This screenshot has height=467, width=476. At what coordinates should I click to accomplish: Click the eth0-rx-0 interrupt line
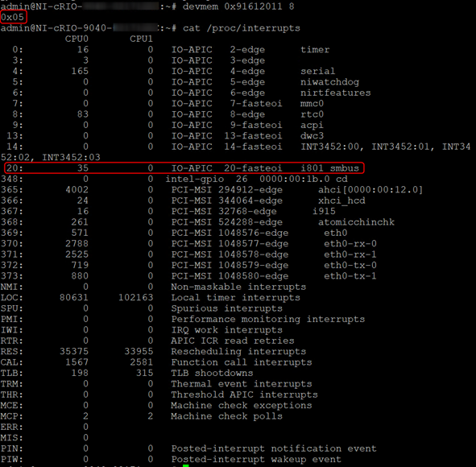click(188, 244)
